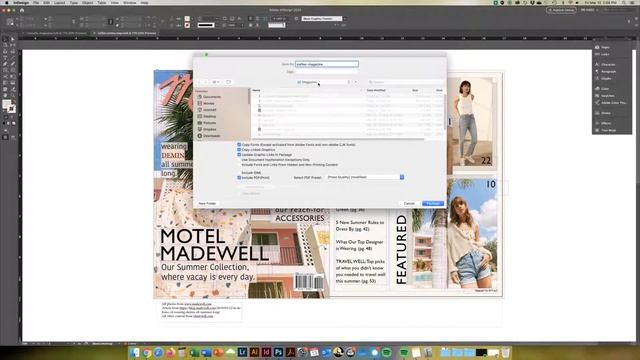The width and height of the screenshot is (640, 360).
Task: Launch Lightroom from the Dock
Action: 242,352
